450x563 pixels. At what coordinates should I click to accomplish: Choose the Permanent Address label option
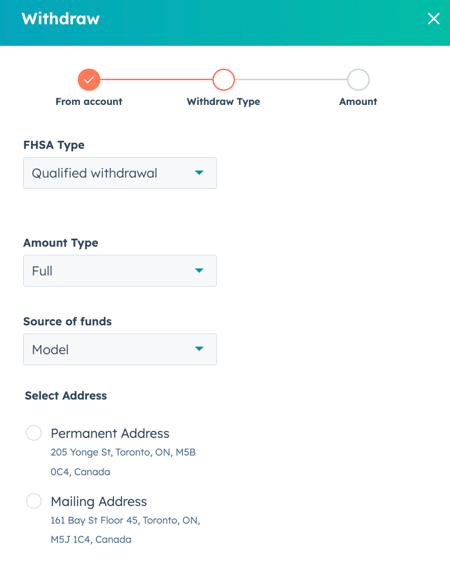(x=110, y=433)
